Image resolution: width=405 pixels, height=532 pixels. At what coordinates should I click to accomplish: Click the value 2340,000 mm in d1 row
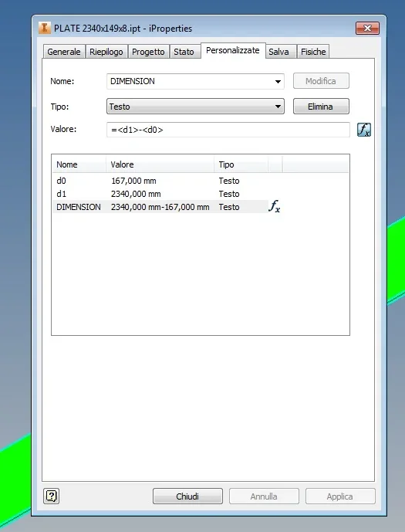[136, 194]
